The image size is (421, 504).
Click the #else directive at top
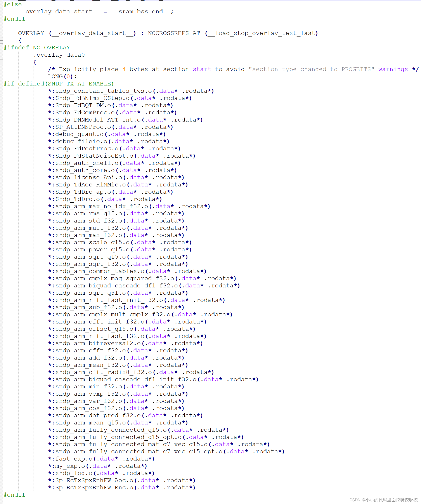12,4
